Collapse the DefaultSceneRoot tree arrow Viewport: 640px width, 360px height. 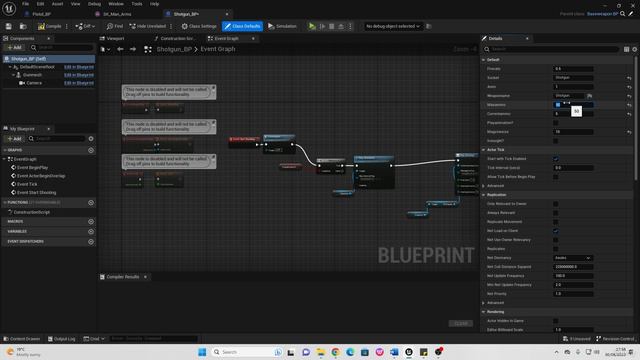coord(10,67)
